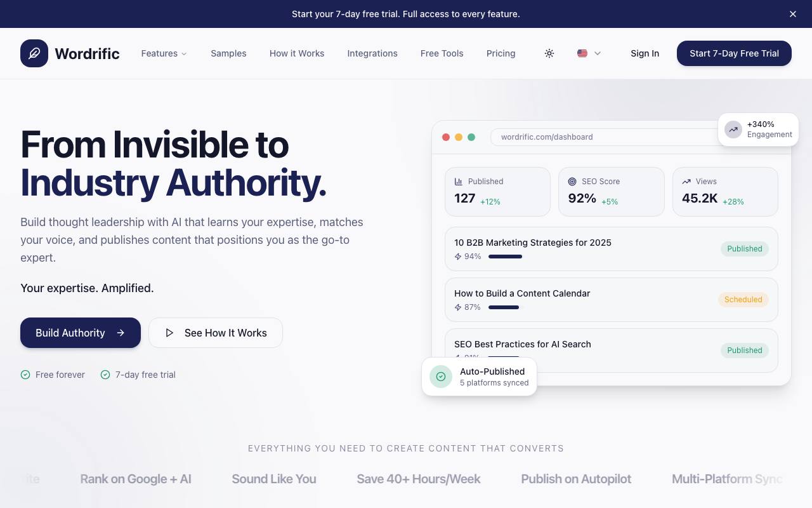Go to How it Works page
This screenshot has width=812, height=508.
pos(297,53)
